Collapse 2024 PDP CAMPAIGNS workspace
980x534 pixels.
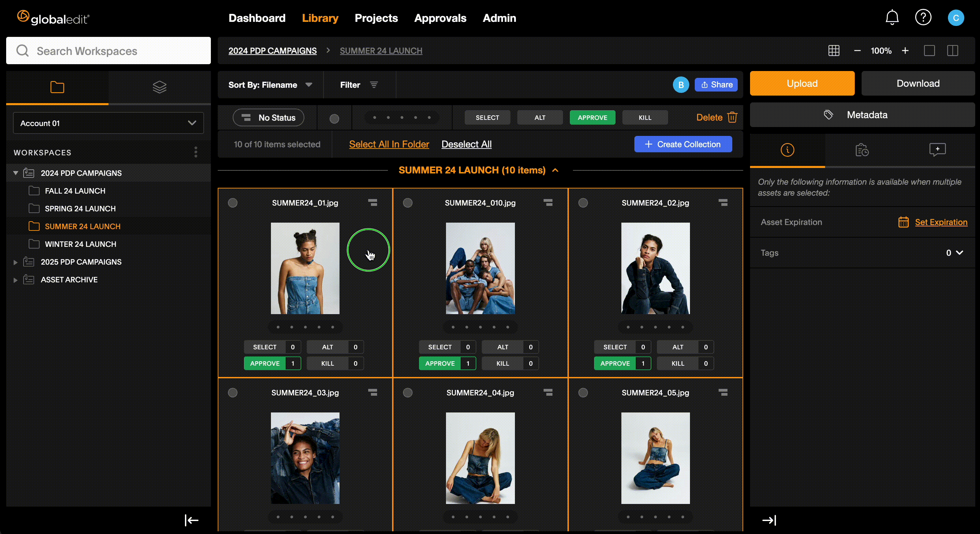tap(16, 173)
